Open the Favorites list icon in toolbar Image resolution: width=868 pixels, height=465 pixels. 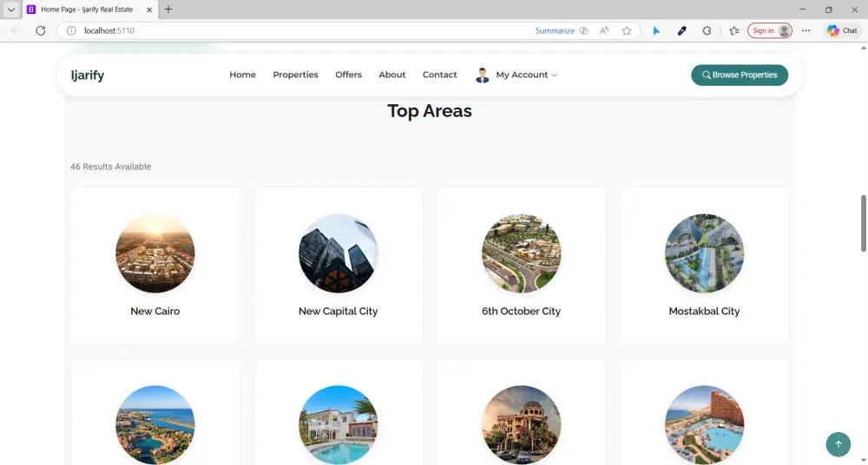click(x=734, y=31)
